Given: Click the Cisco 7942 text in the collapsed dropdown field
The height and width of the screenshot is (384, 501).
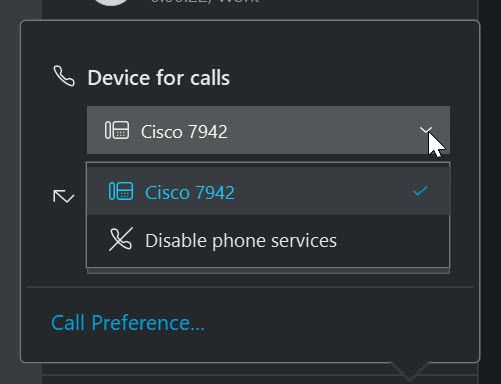Looking at the screenshot, I should click(184, 132).
